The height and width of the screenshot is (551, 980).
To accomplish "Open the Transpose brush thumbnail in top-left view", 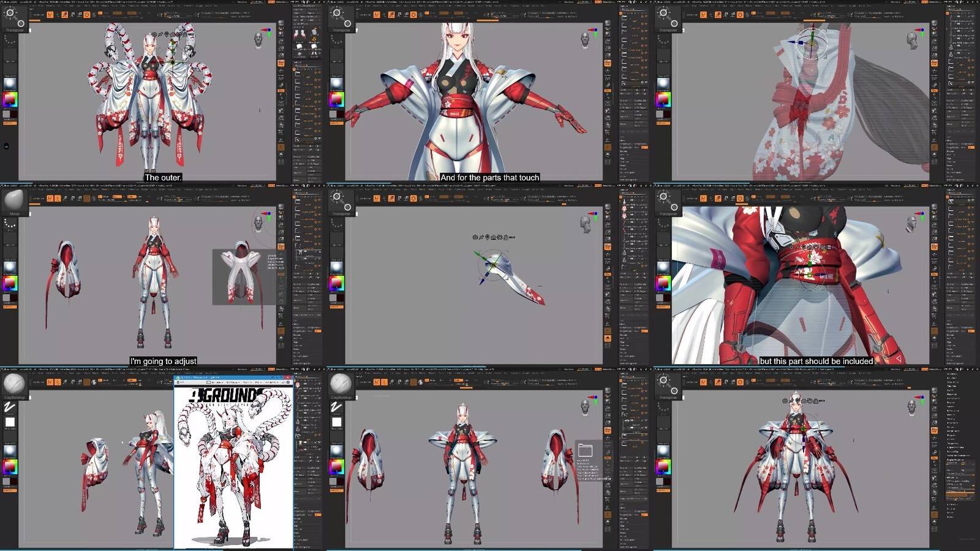I will click(x=14, y=18).
